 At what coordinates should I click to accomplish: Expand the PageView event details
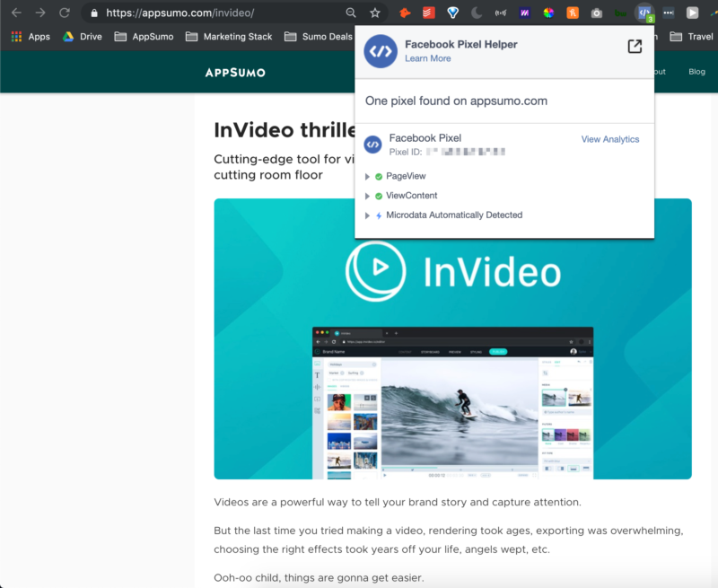(367, 177)
